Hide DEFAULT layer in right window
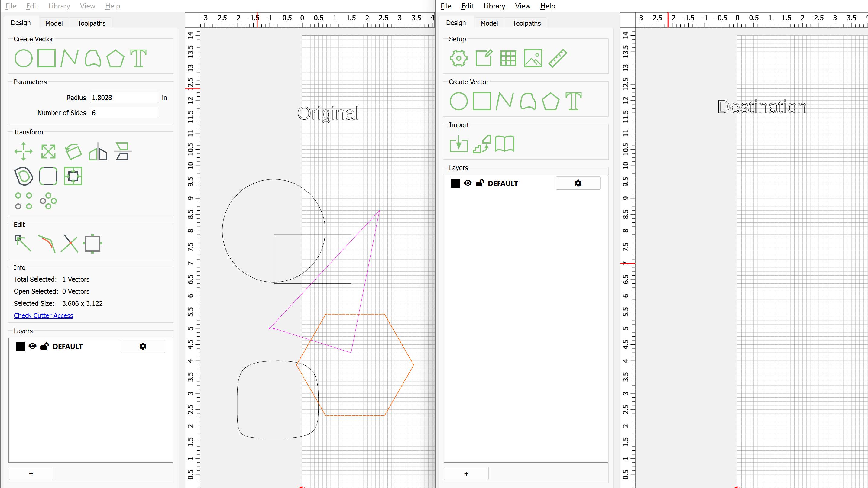 468,183
